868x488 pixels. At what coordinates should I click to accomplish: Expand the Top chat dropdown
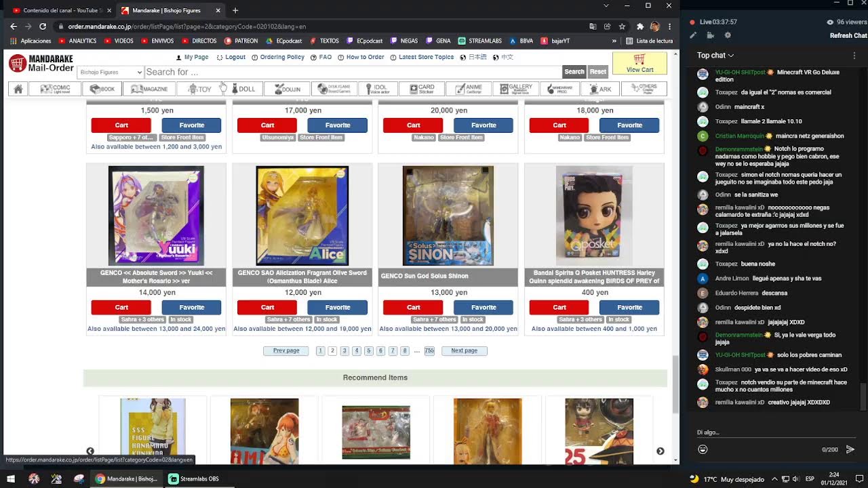coord(715,55)
